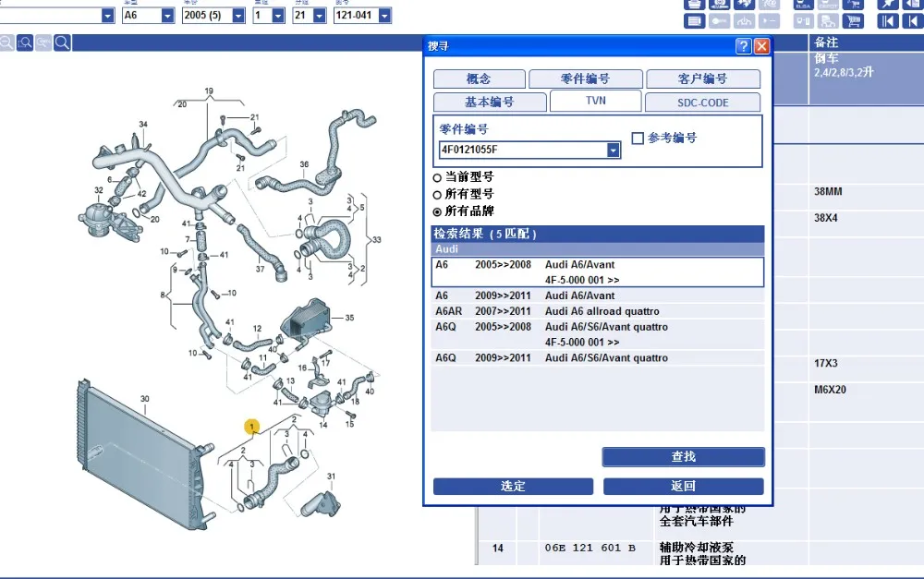This screenshot has width=924, height=579.
Task: Switch to the 客户编号 tab
Action: pos(703,78)
